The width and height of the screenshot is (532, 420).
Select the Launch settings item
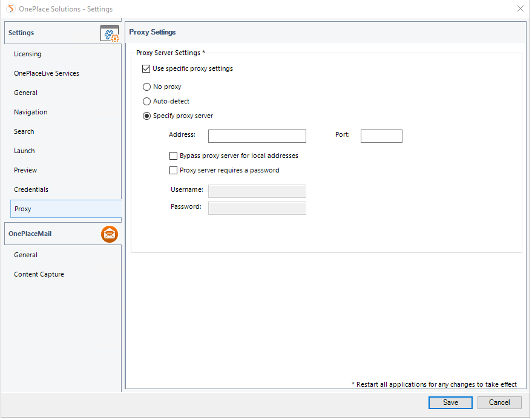[x=24, y=151]
